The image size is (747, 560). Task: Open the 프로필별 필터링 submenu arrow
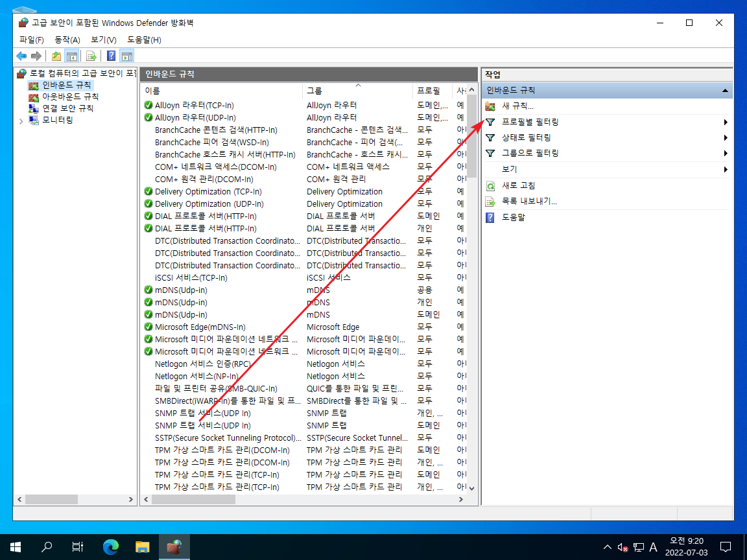pyautogui.click(x=726, y=122)
